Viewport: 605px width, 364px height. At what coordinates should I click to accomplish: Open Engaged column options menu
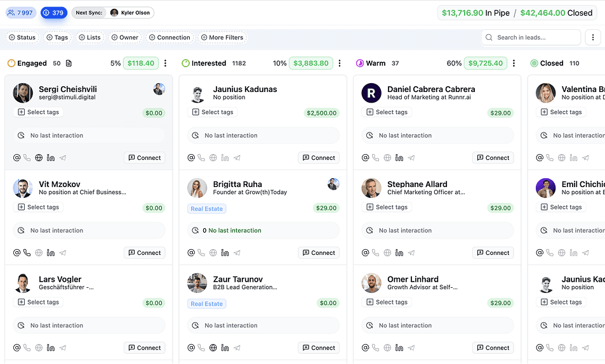[x=165, y=63]
